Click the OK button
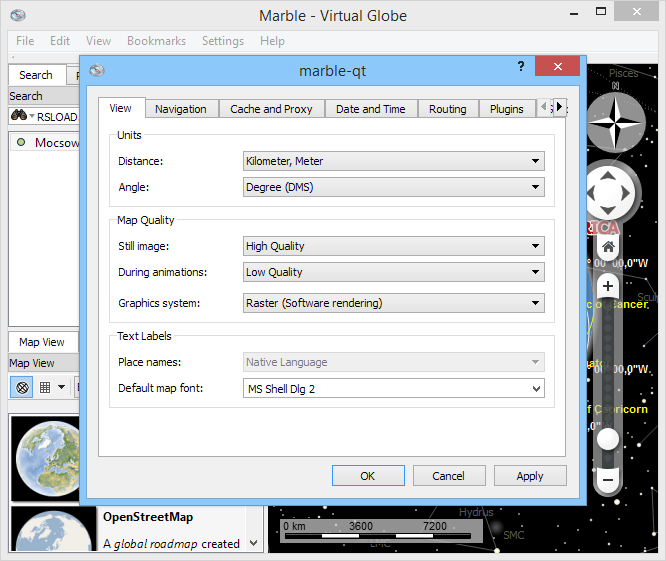The image size is (666, 561). point(368,476)
